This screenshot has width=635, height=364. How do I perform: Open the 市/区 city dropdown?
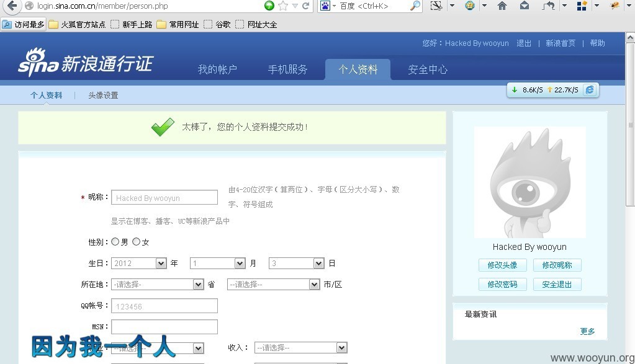tap(274, 285)
